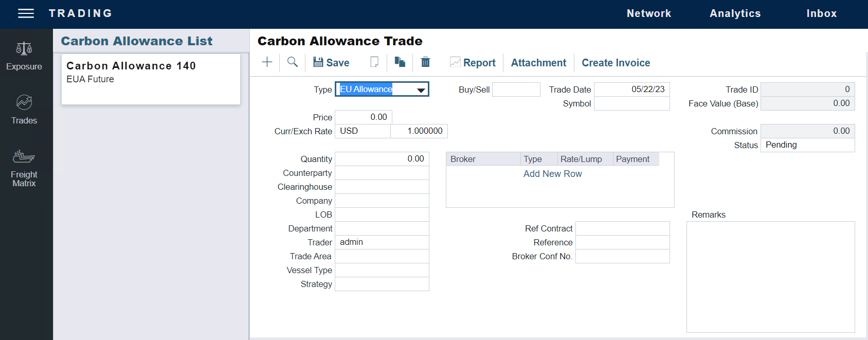Screen dimensions: 868x340
Task: Click the copy trade icon
Action: pos(400,62)
